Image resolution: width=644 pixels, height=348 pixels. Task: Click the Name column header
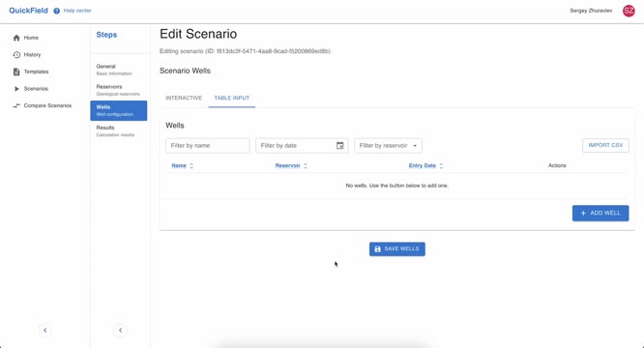(179, 166)
